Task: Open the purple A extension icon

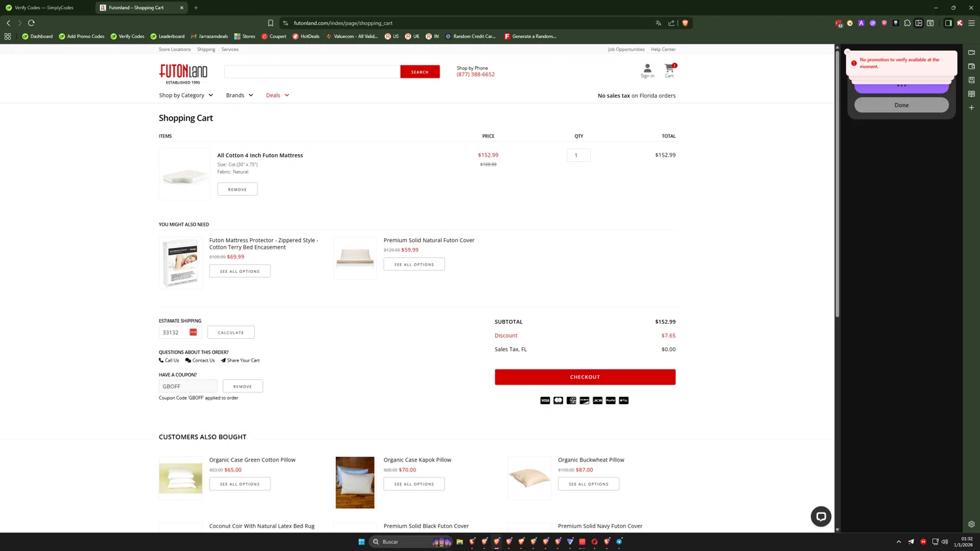Action: pyautogui.click(x=861, y=23)
